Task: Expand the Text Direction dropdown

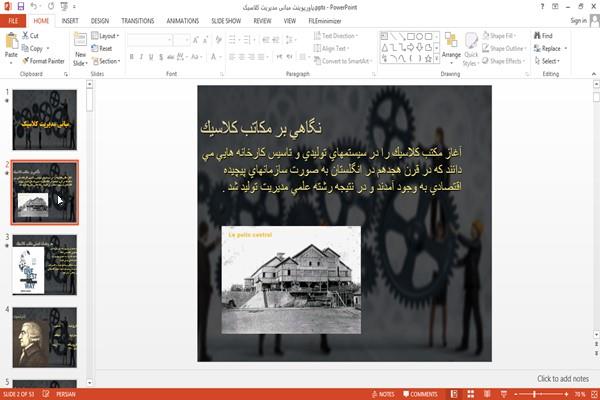Action: point(336,36)
